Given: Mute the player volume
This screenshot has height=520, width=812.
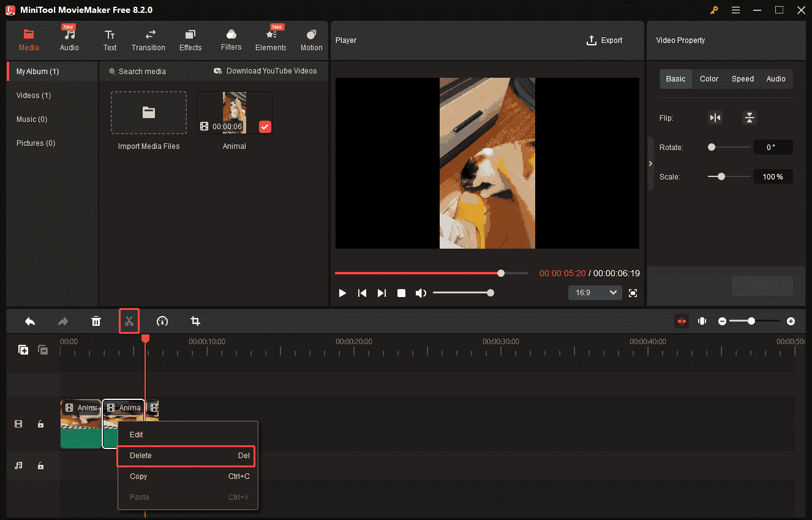Looking at the screenshot, I should 421,293.
